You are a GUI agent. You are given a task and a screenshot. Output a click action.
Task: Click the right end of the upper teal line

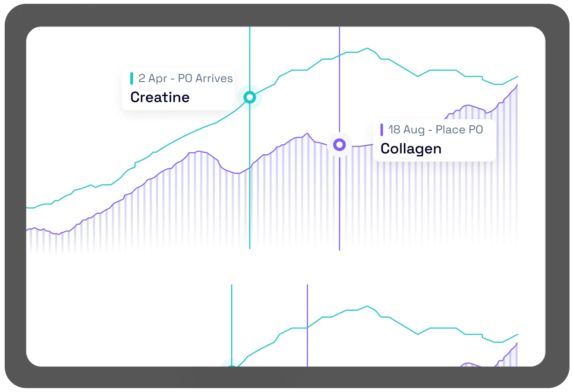pos(517,77)
